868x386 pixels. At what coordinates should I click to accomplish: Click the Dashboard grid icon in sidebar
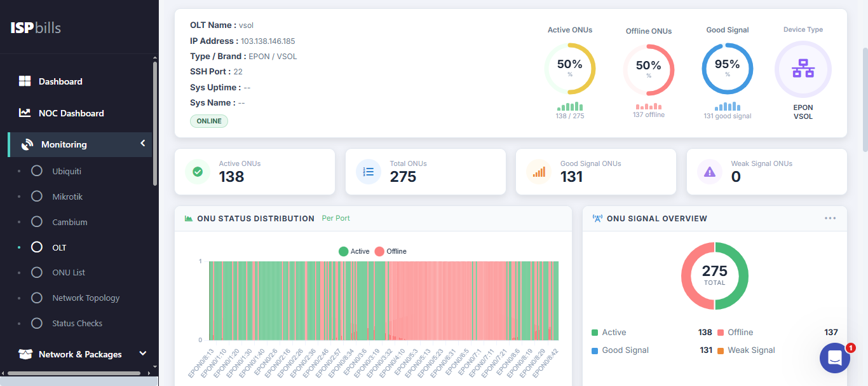[x=24, y=81]
